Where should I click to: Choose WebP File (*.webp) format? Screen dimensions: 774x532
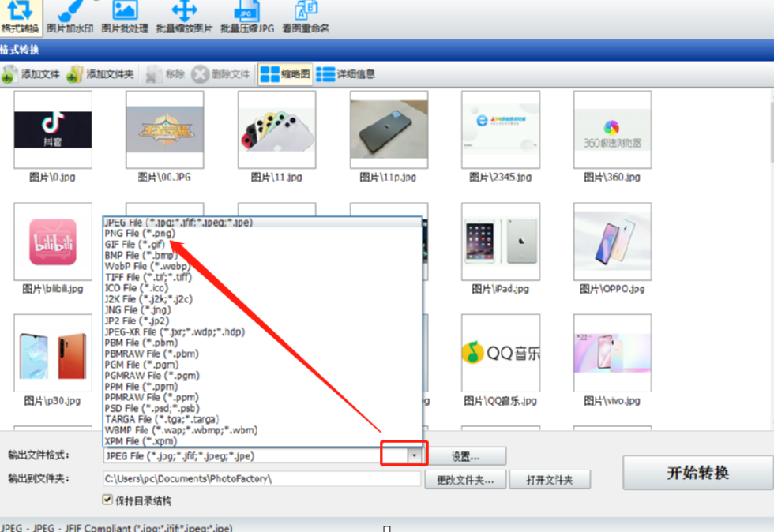(x=262, y=266)
